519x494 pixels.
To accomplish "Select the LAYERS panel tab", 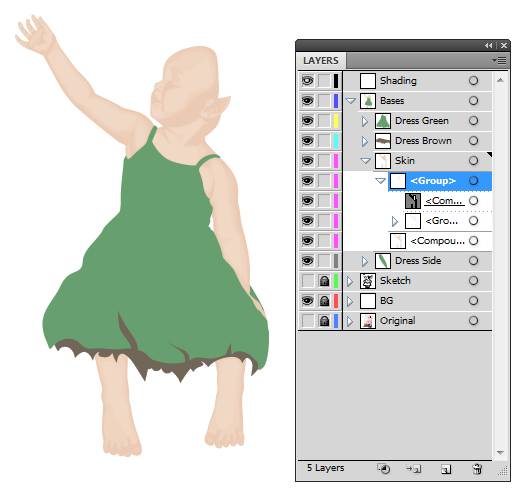I will (x=321, y=61).
